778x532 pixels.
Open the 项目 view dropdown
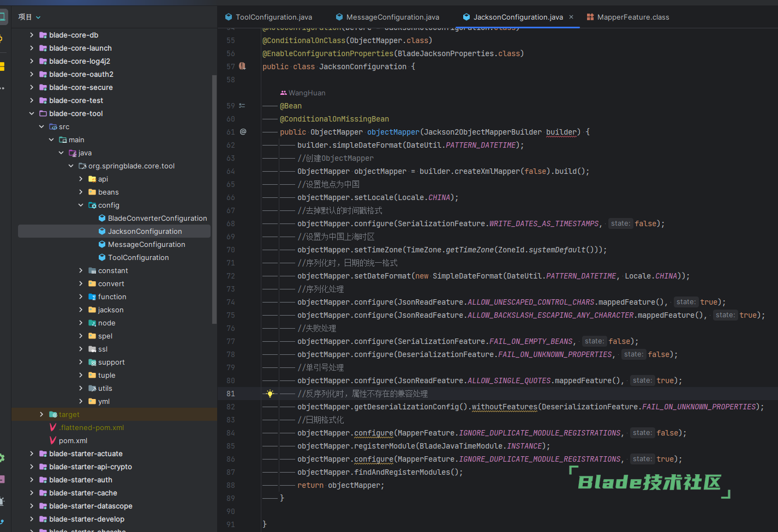(x=29, y=17)
